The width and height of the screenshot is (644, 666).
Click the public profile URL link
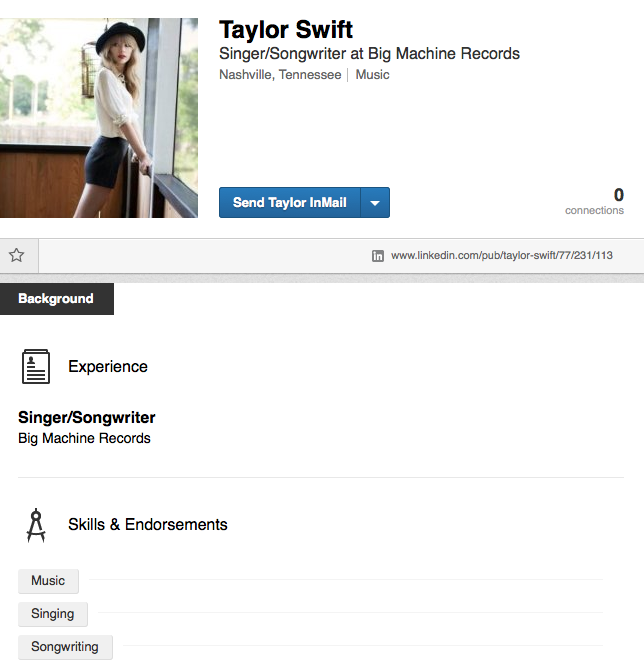click(502, 255)
